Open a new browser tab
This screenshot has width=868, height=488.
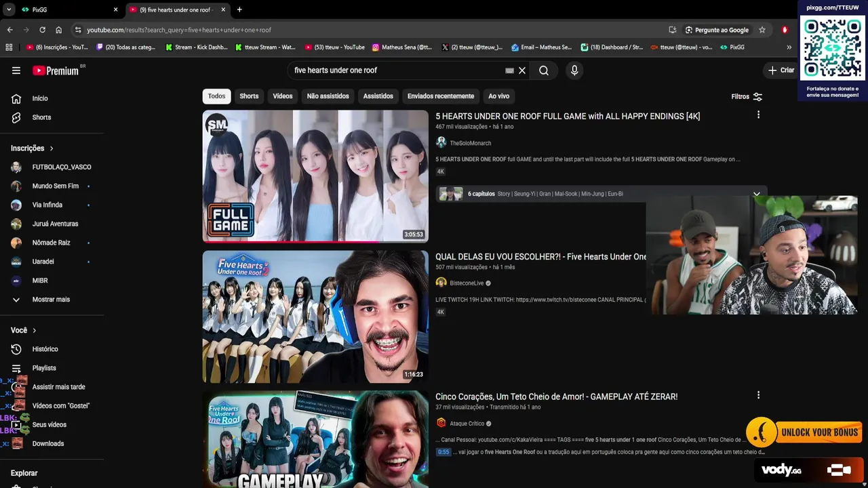point(239,9)
